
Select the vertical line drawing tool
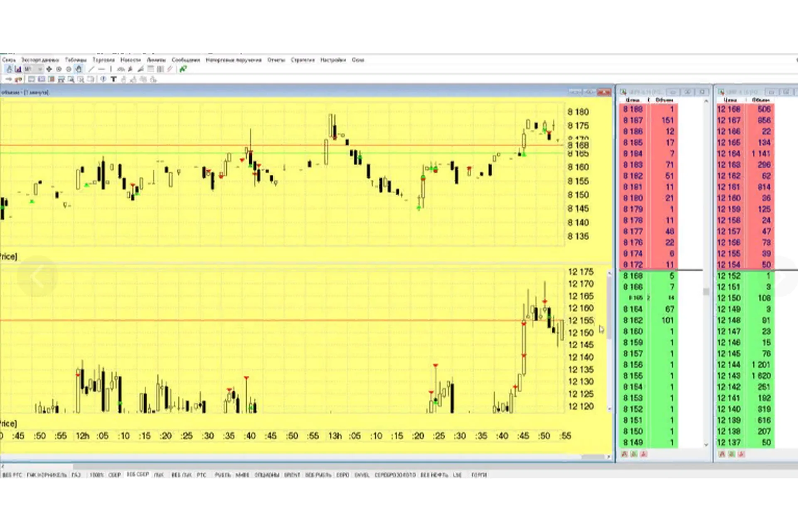pyautogui.click(x=111, y=69)
